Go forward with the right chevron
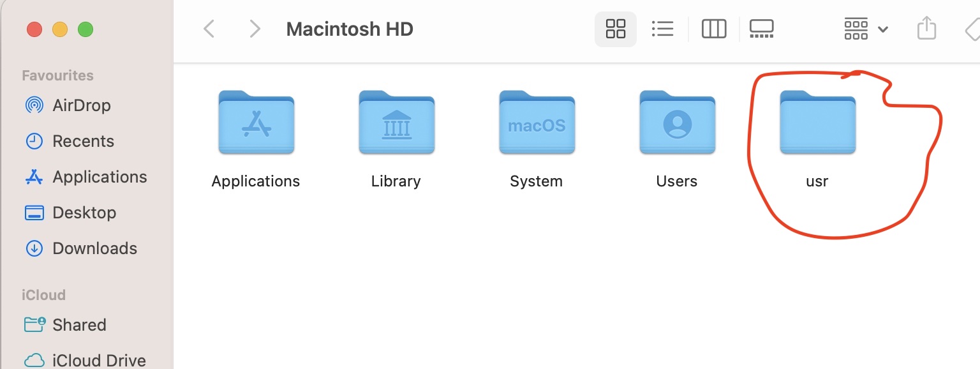This screenshot has width=980, height=369. pyautogui.click(x=255, y=29)
